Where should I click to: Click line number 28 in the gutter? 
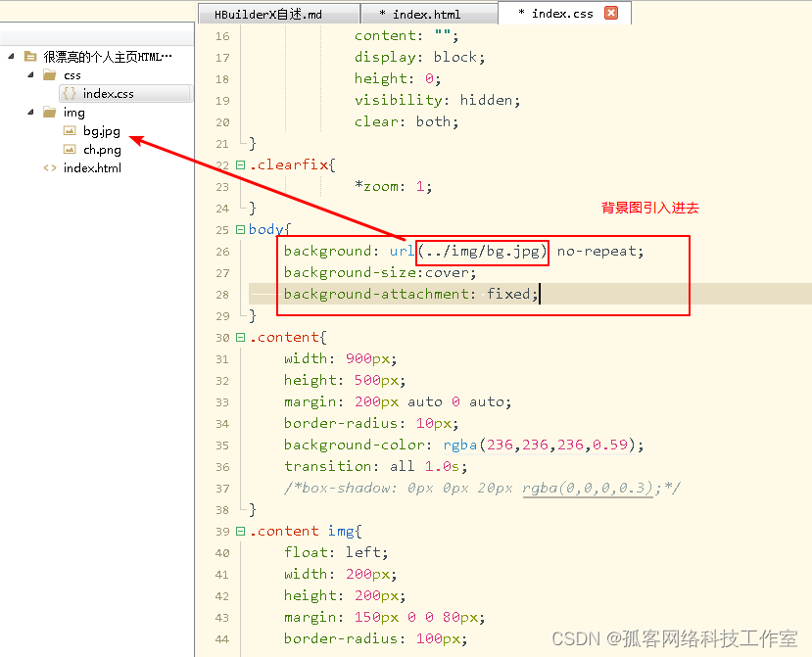(222, 295)
